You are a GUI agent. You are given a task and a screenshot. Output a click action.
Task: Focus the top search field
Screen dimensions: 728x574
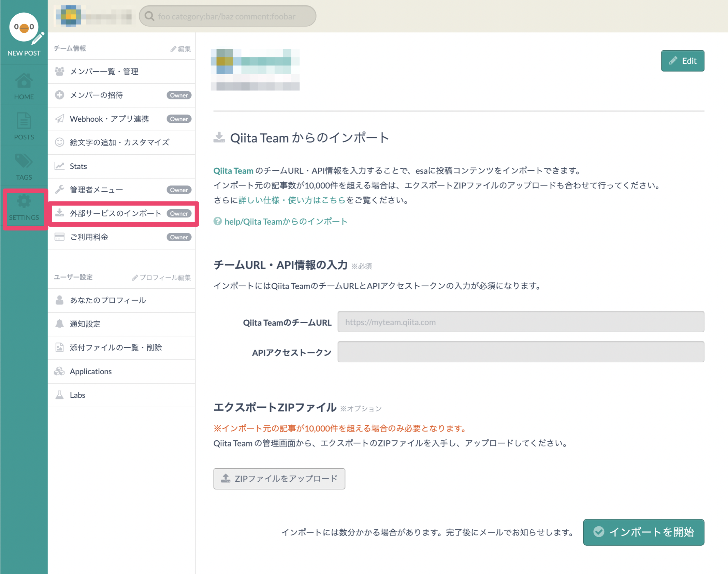tap(228, 16)
